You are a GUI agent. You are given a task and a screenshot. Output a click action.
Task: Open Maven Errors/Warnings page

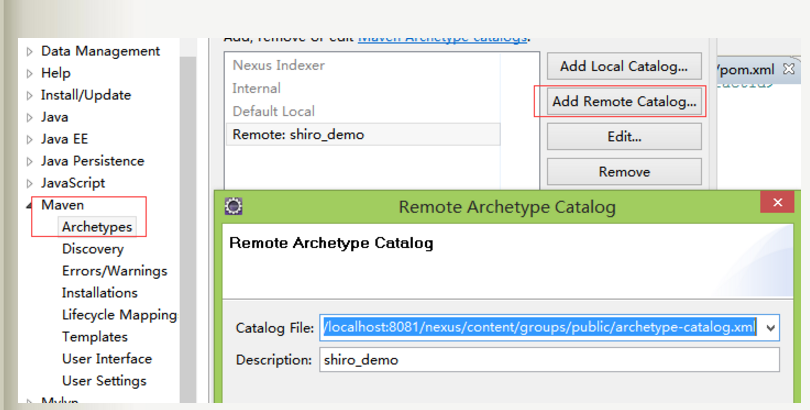click(115, 271)
